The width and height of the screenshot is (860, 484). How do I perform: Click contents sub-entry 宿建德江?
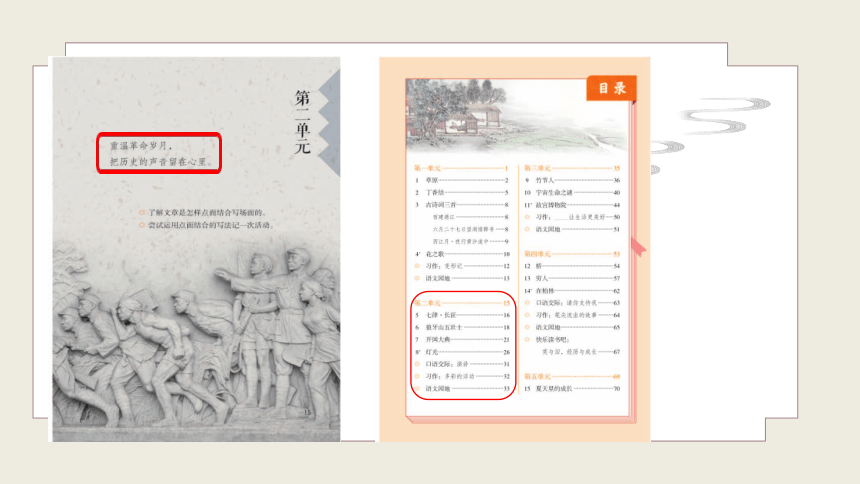tap(471, 217)
